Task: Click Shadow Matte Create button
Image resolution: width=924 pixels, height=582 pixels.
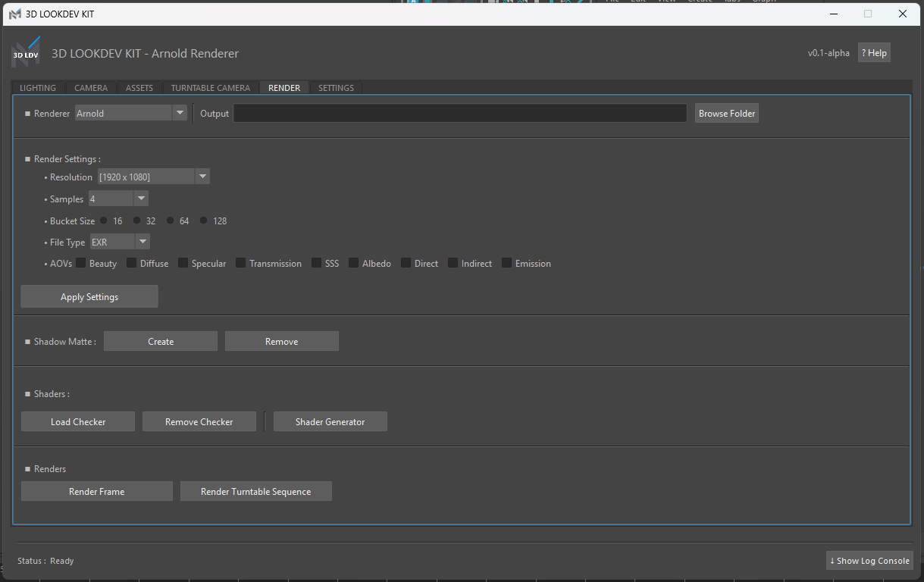Action: pyautogui.click(x=161, y=341)
